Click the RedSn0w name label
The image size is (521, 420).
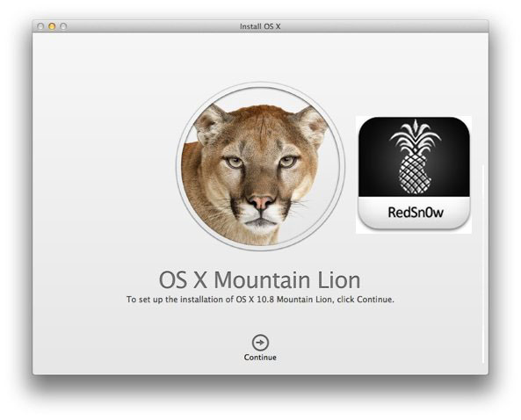click(x=416, y=213)
